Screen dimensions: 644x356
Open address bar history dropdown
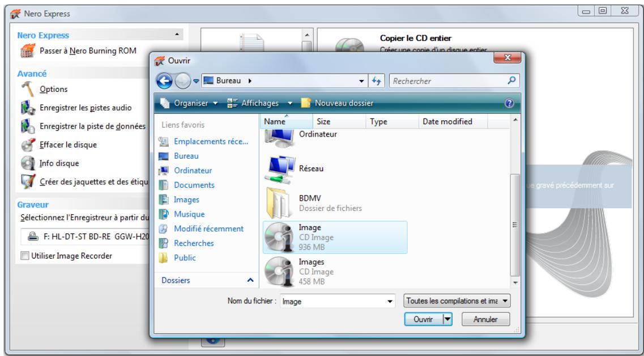(361, 81)
